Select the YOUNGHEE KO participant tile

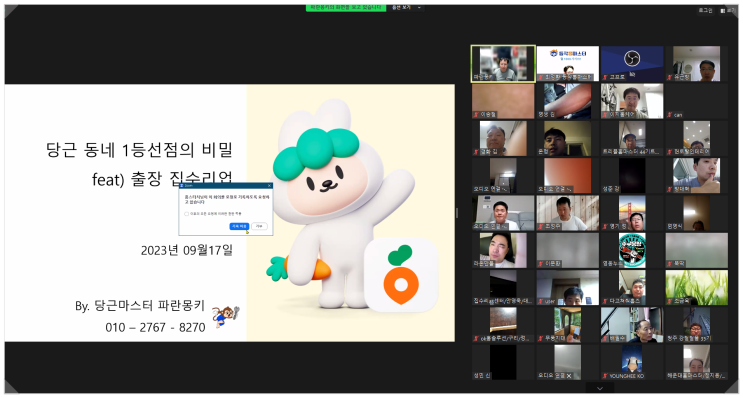[632, 362]
